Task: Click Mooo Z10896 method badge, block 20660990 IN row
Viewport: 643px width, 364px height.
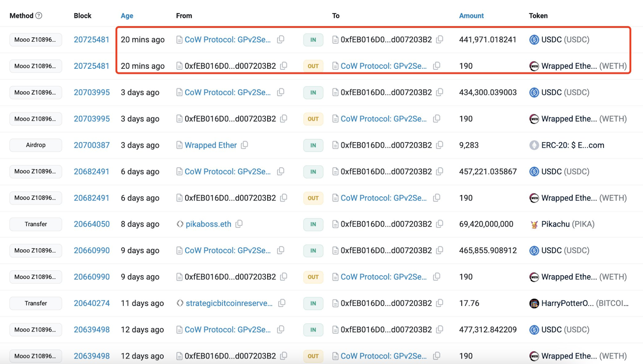Action: [36, 250]
